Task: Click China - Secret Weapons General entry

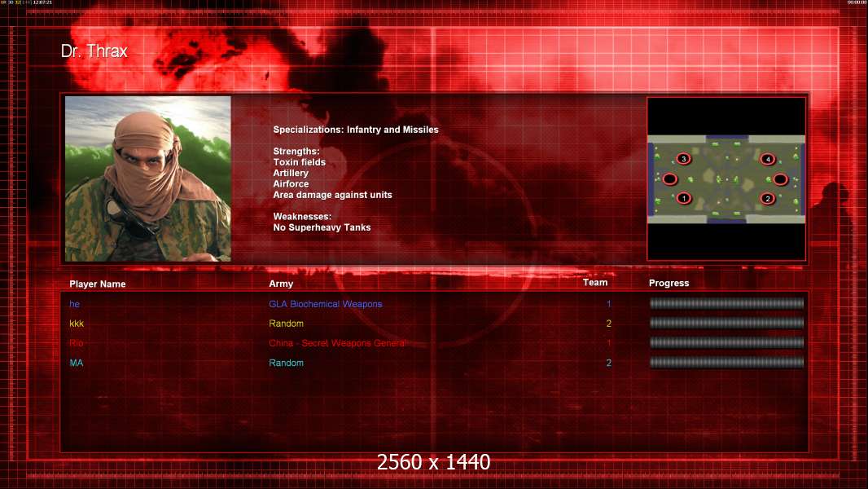Action: (x=338, y=343)
